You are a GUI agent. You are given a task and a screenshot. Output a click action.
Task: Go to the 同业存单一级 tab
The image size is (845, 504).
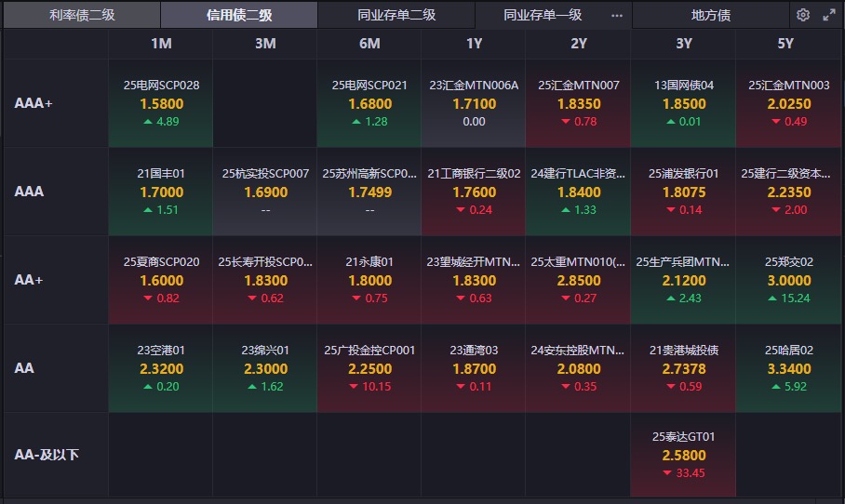543,15
